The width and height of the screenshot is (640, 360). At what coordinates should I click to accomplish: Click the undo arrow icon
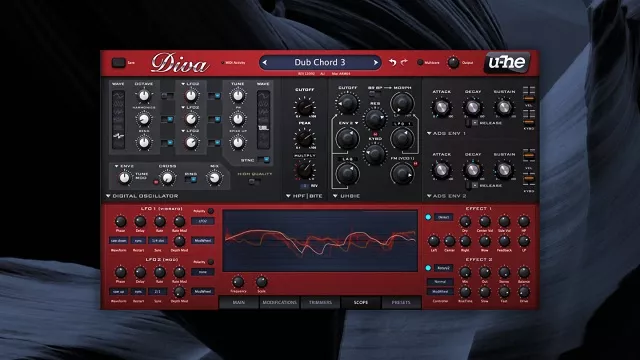point(392,62)
